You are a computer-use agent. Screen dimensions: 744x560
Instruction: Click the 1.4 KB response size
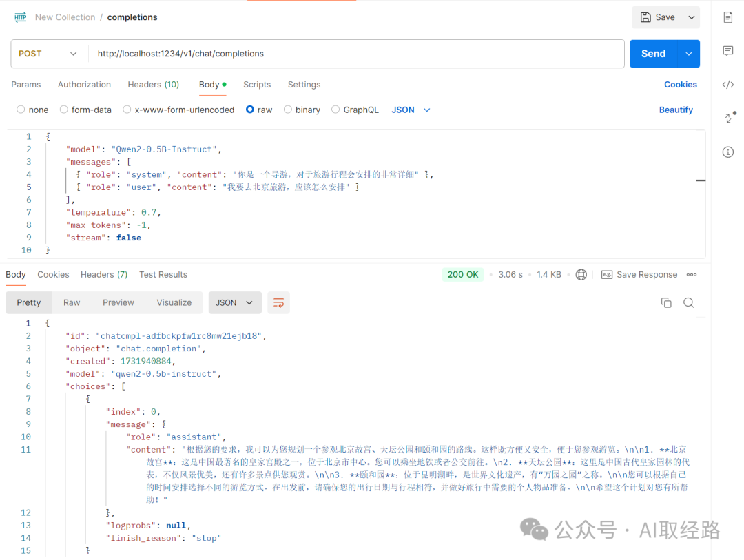(x=548, y=275)
